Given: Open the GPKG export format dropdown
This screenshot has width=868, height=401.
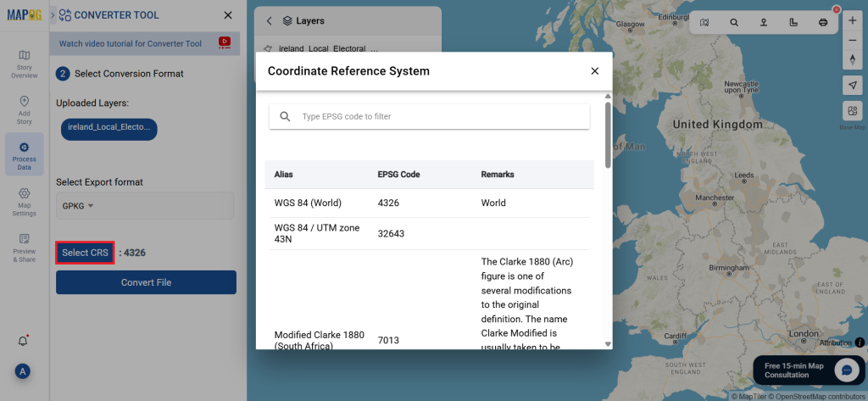Looking at the screenshot, I should click(x=145, y=205).
